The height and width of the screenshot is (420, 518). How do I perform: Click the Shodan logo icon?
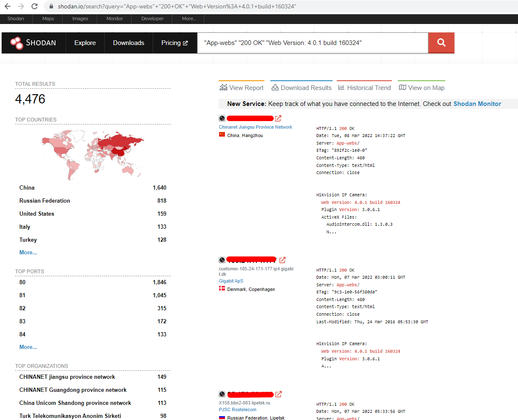point(17,43)
